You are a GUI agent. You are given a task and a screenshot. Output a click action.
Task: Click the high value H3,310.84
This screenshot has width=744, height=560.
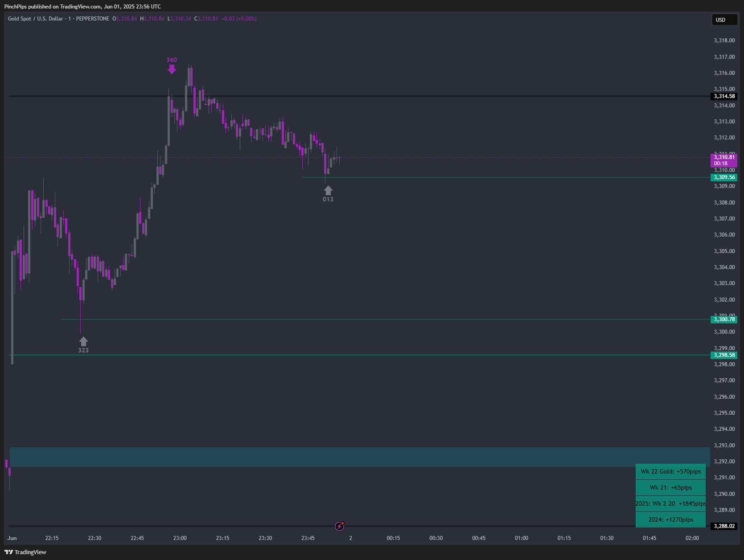point(152,19)
